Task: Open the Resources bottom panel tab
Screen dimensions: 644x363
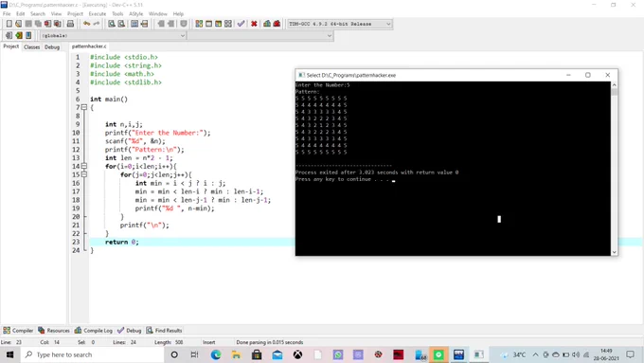Action: (x=54, y=330)
